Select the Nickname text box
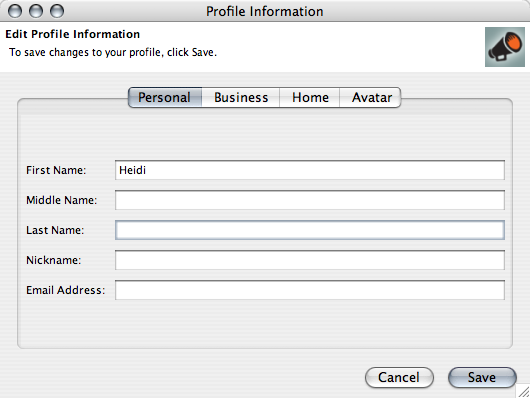The height and width of the screenshot is (398, 530). coord(310,260)
